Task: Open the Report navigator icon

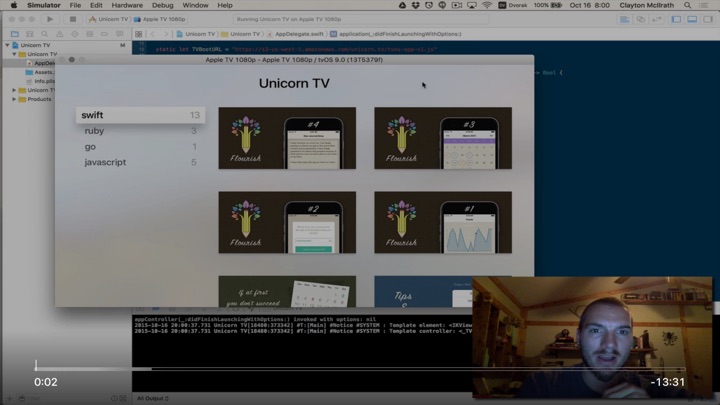Action: click(119, 34)
